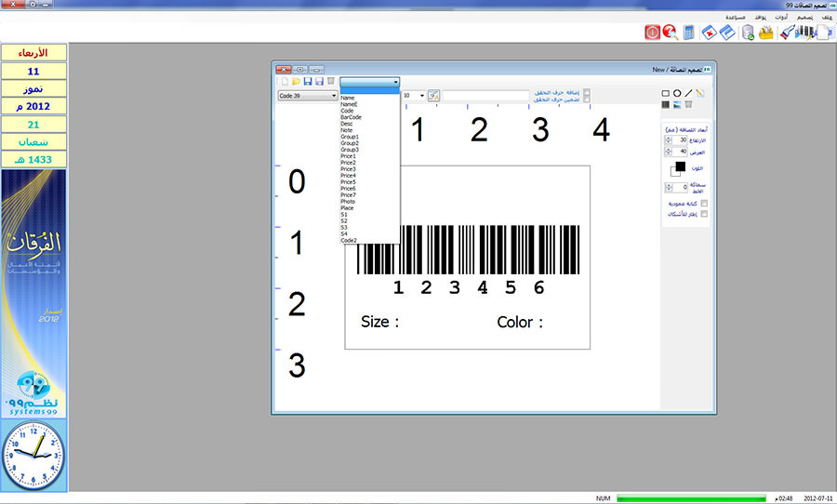
Task: Click the red power exit icon
Action: [652, 33]
